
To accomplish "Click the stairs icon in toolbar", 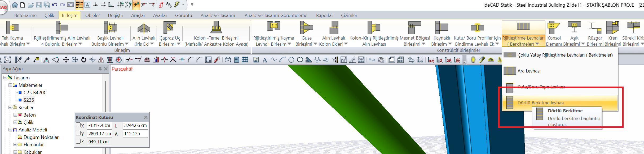I will click(x=482, y=60).
